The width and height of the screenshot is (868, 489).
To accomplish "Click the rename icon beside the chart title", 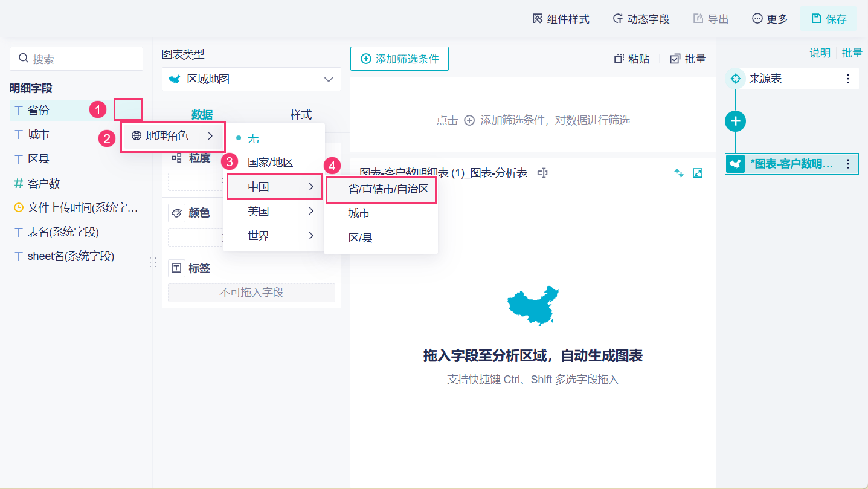I will (542, 173).
